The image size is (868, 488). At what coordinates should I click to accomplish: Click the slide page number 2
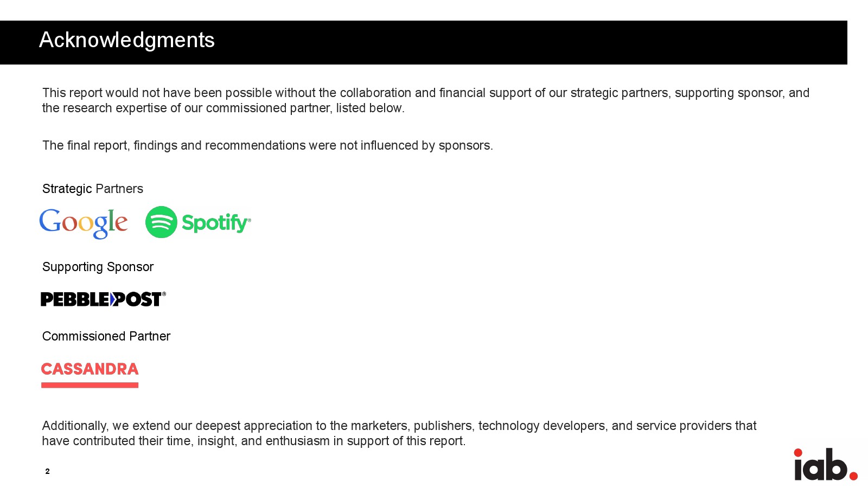tap(48, 471)
